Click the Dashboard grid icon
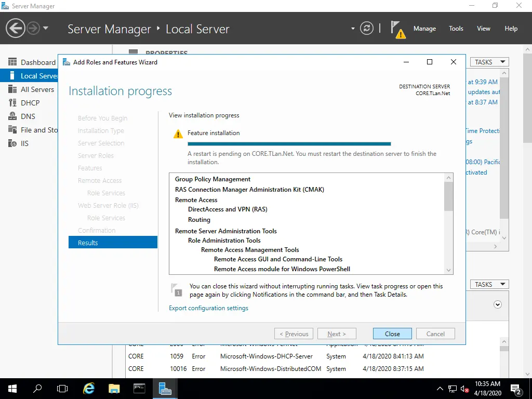Image resolution: width=532 pixels, height=399 pixels. point(12,62)
